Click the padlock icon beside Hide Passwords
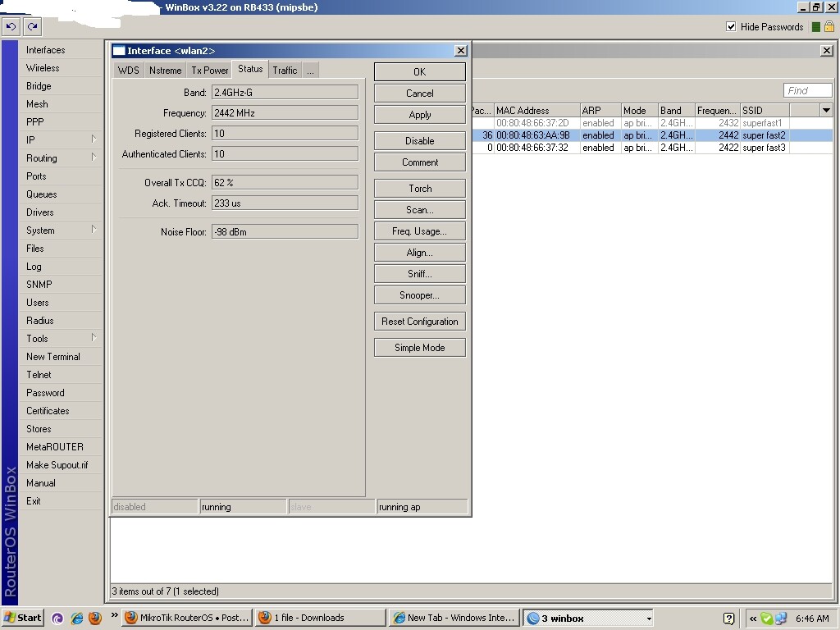This screenshot has height=630, width=840. tap(829, 26)
